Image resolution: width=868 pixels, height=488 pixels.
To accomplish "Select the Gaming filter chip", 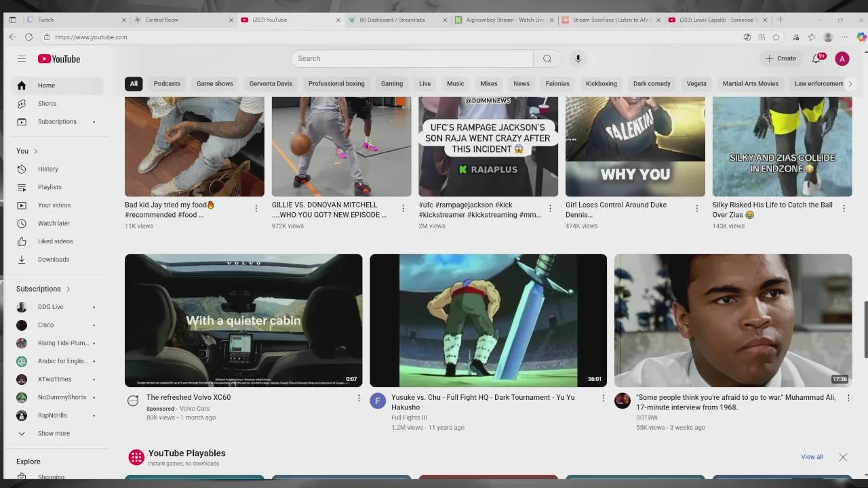I will click(x=391, y=84).
